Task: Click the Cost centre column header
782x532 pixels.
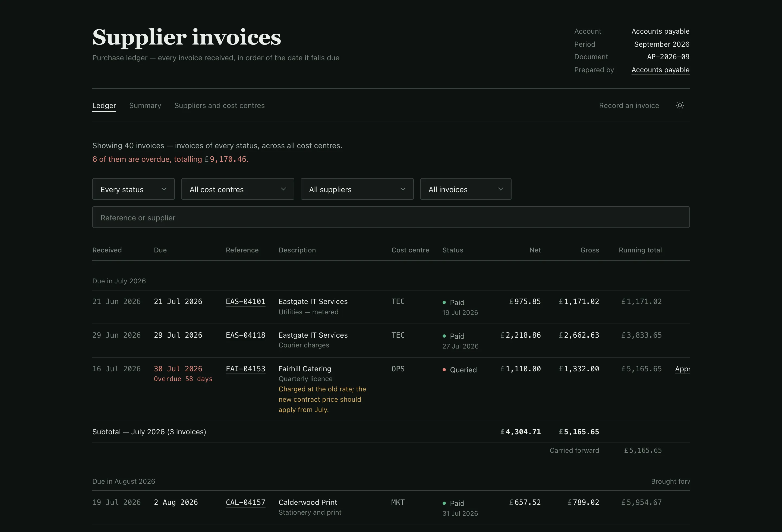Action: (410, 250)
